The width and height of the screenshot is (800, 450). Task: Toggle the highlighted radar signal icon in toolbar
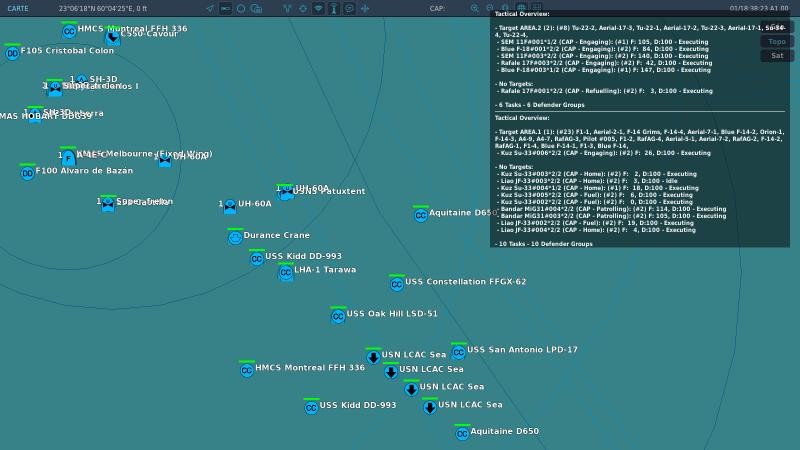(318, 8)
